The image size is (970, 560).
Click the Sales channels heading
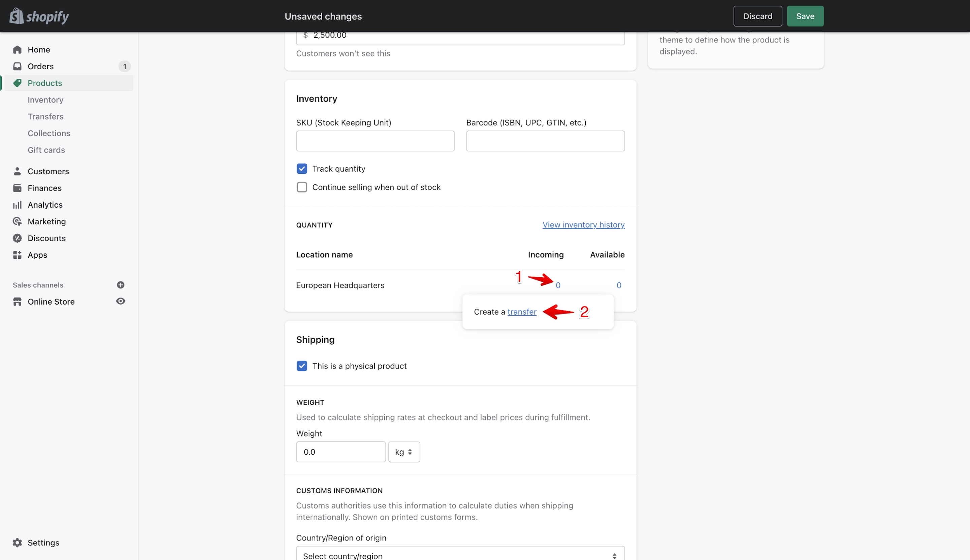[38, 285]
